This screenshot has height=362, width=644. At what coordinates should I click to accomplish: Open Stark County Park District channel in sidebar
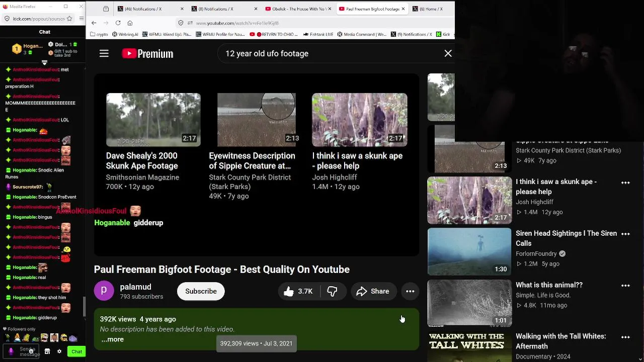point(568,150)
